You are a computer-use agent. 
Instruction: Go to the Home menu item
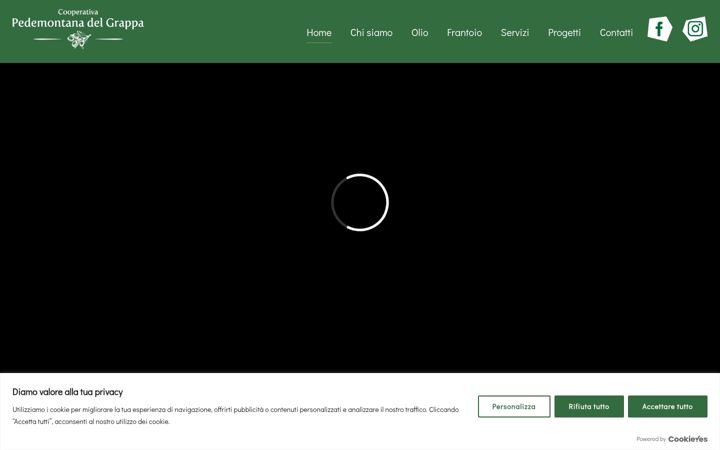pyautogui.click(x=319, y=33)
